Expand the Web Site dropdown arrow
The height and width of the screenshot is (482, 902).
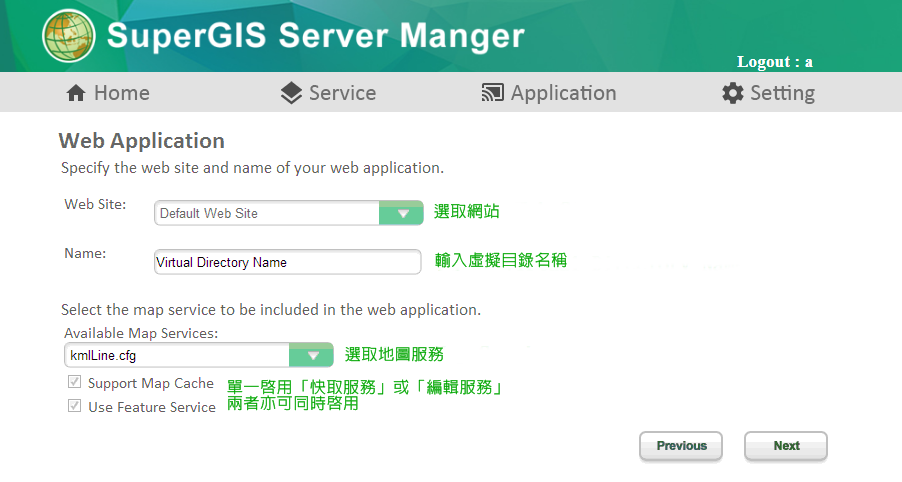click(403, 213)
